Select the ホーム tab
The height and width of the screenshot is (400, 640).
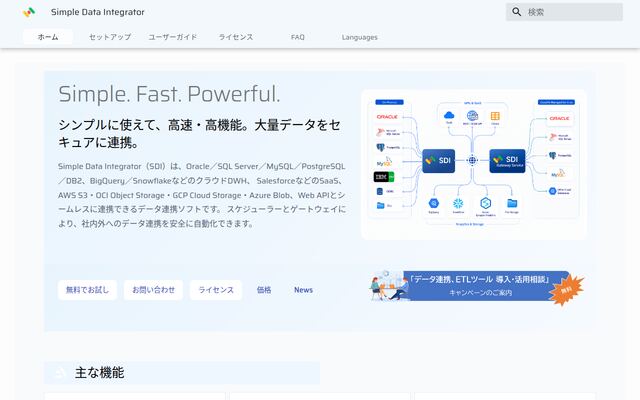pyautogui.click(x=48, y=37)
